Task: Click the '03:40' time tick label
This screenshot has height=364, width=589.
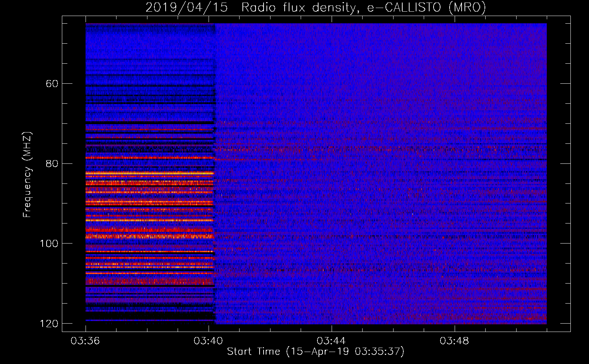Action: click(x=208, y=341)
